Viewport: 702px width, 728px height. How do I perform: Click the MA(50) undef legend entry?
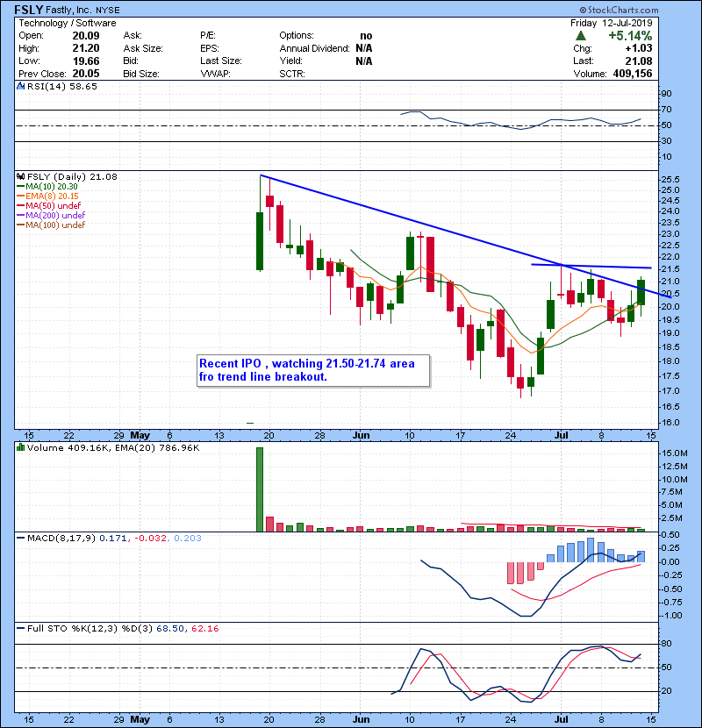[49, 205]
